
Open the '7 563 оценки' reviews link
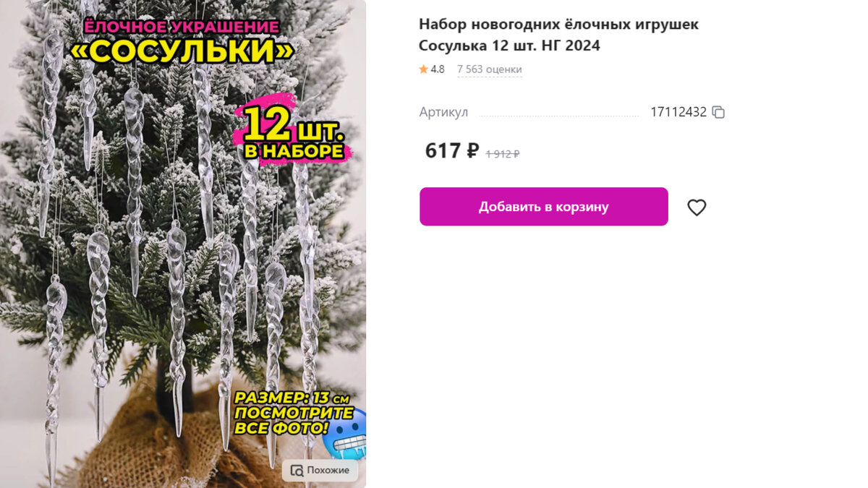[490, 69]
